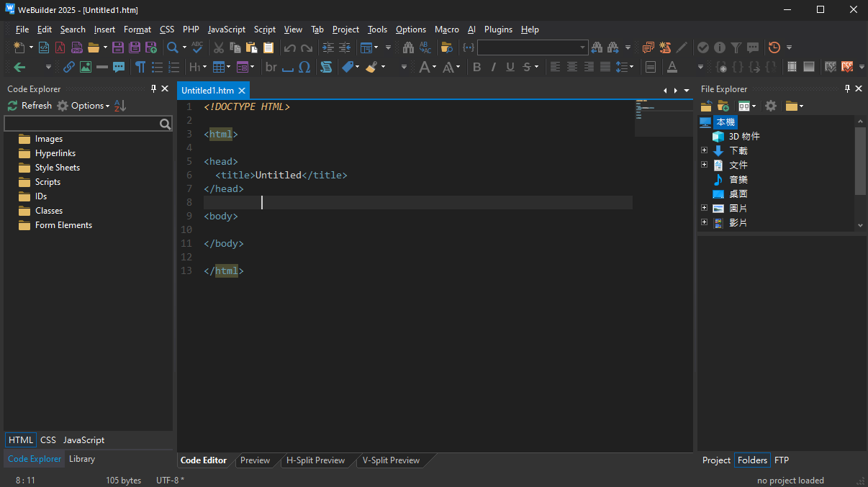Open the JavaScript menu

point(227,29)
